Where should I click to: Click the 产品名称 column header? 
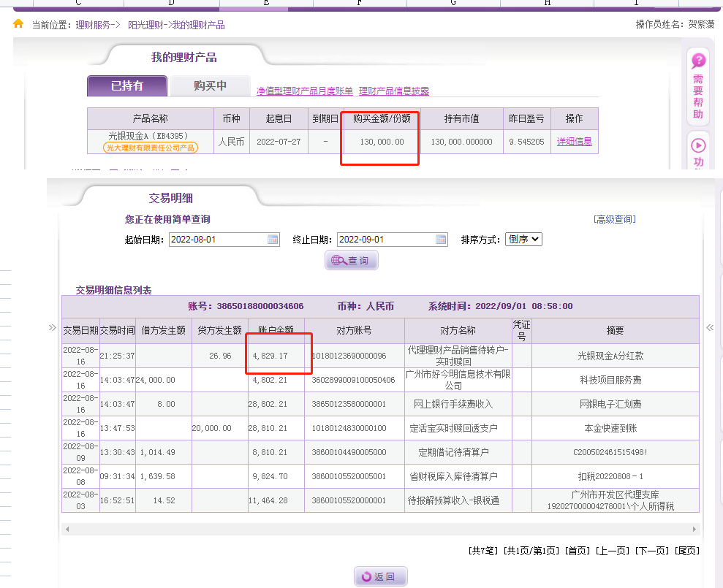[x=151, y=119]
